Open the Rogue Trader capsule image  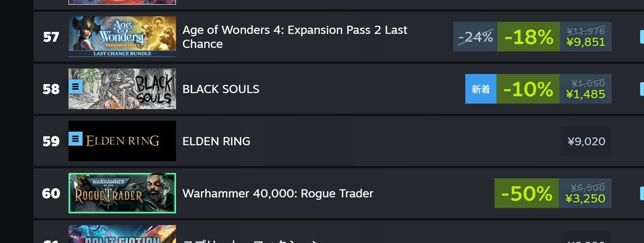coord(122,193)
